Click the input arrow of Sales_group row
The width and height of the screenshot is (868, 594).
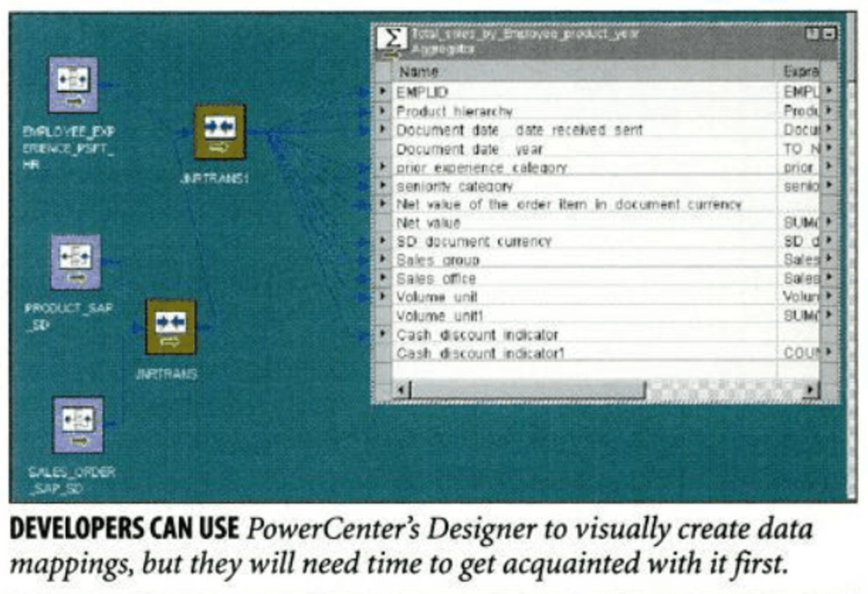(x=383, y=260)
